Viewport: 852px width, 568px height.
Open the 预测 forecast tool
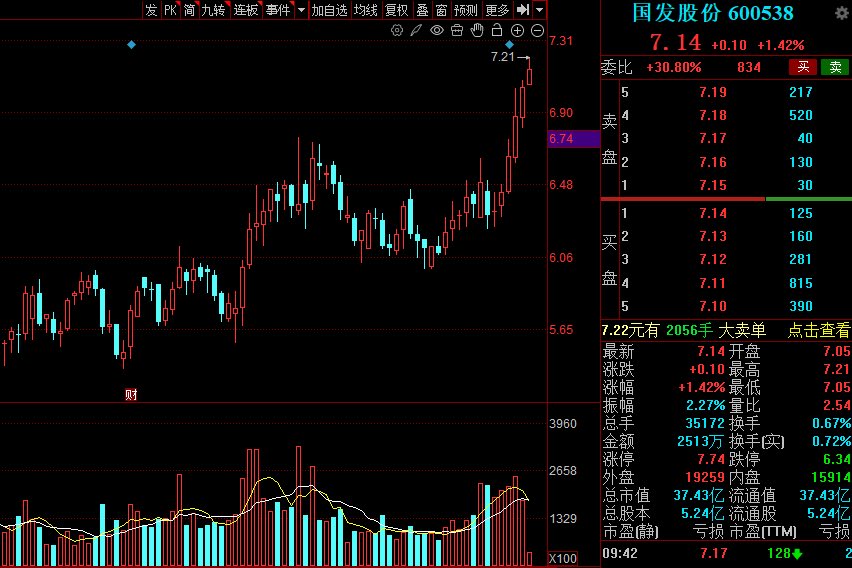tap(466, 10)
